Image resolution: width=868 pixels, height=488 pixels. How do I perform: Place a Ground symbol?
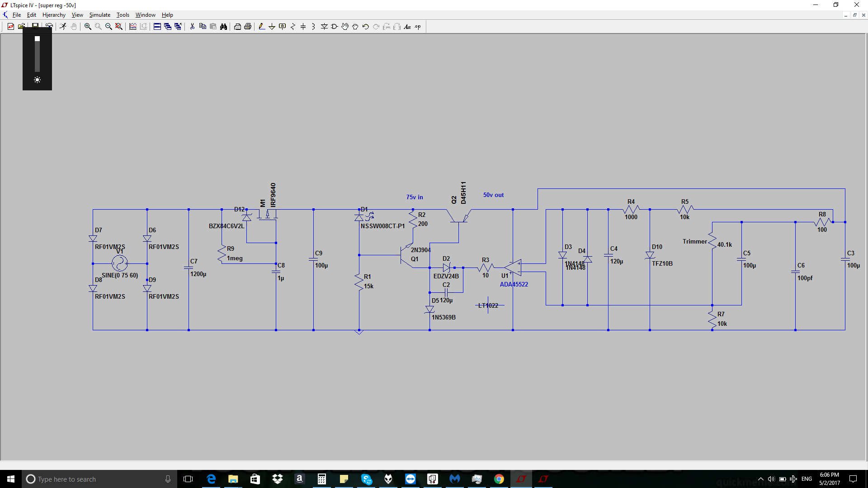pyautogui.click(x=272, y=27)
